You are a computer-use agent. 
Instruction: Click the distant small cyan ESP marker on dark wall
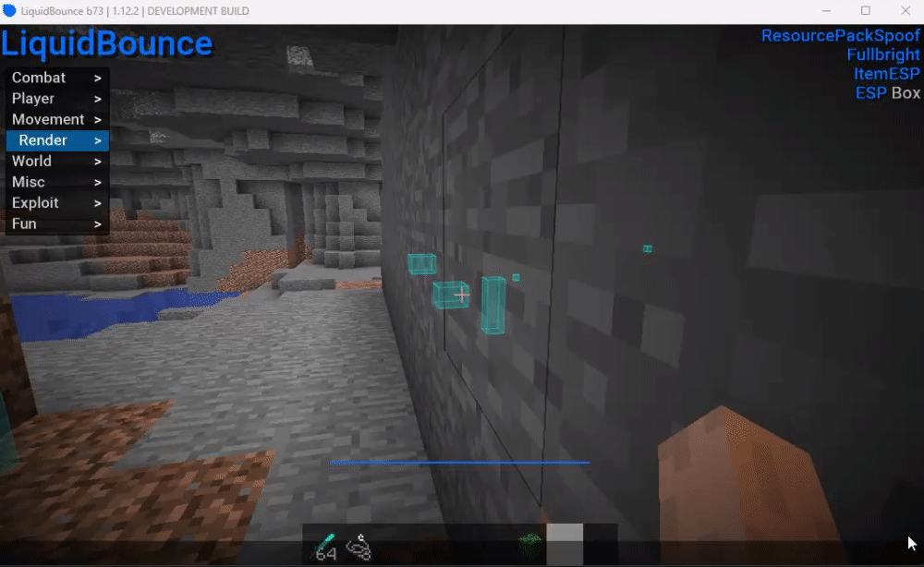(648, 249)
